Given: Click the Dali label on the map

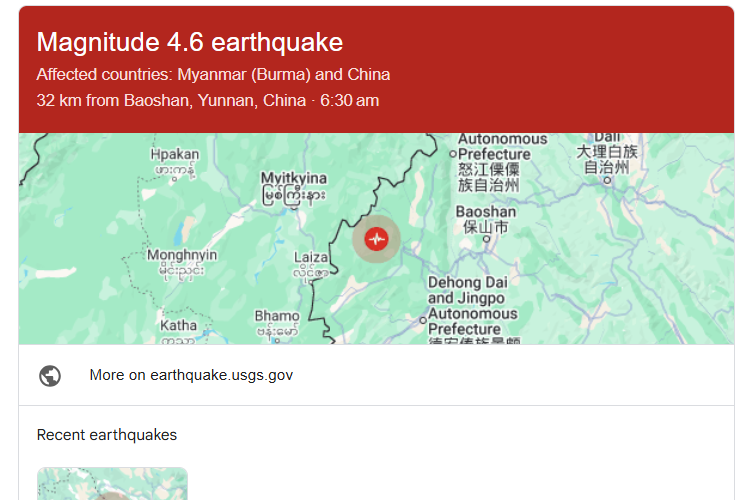Looking at the screenshot, I should 607,138.
